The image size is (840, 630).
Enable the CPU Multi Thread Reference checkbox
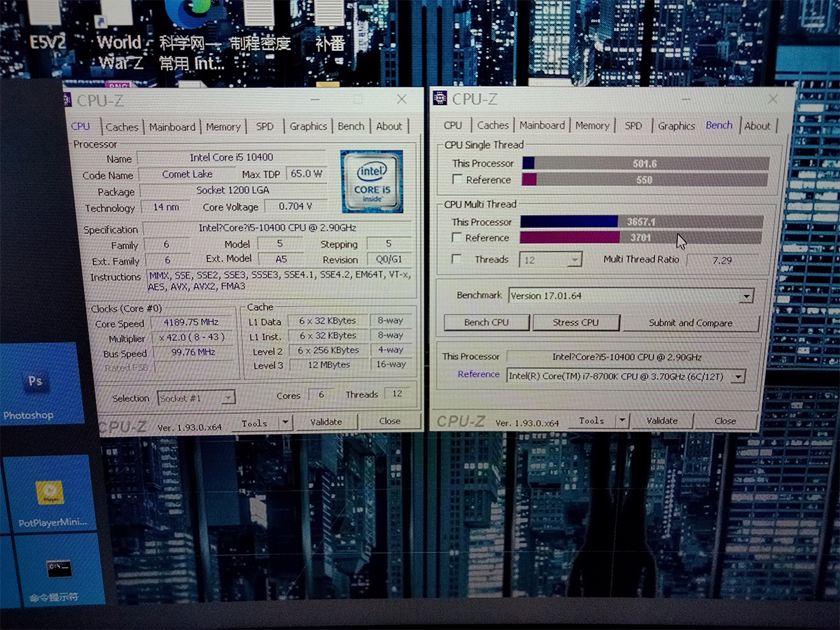[456, 238]
